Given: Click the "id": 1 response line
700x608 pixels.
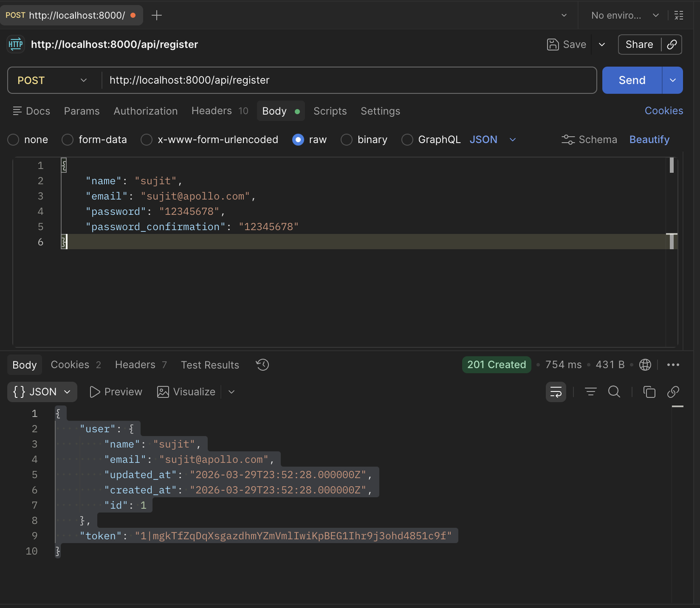Looking at the screenshot, I should tap(125, 505).
